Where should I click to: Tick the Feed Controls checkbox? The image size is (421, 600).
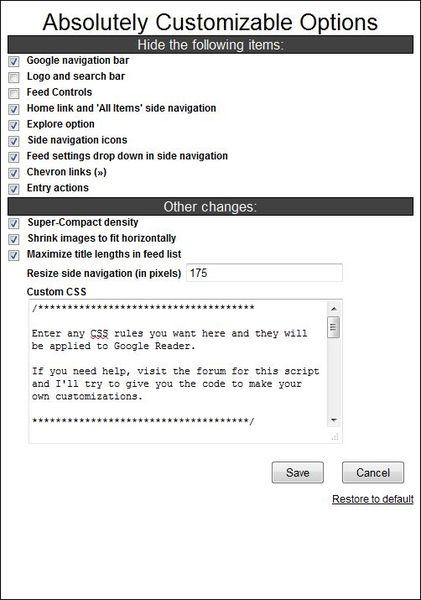(14, 93)
